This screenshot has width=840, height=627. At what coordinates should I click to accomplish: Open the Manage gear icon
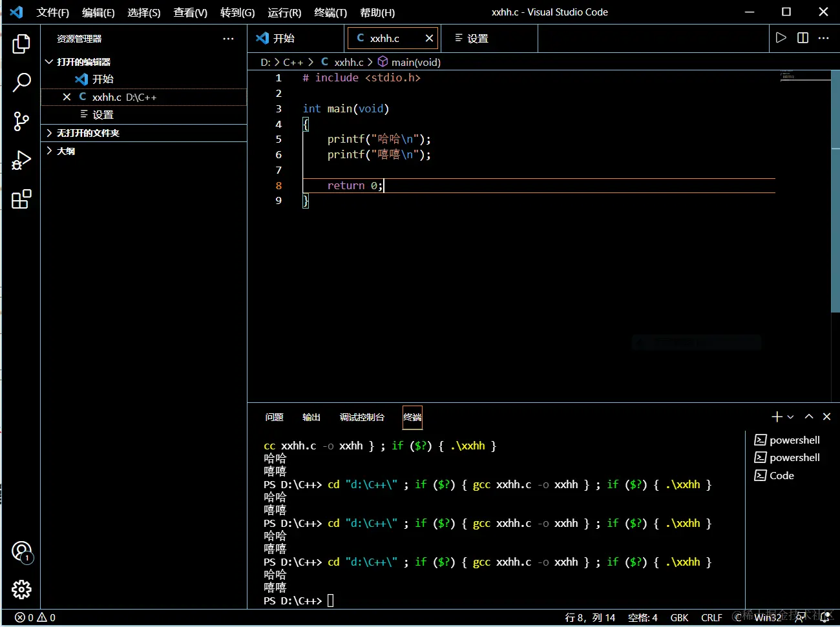point(21,589)
